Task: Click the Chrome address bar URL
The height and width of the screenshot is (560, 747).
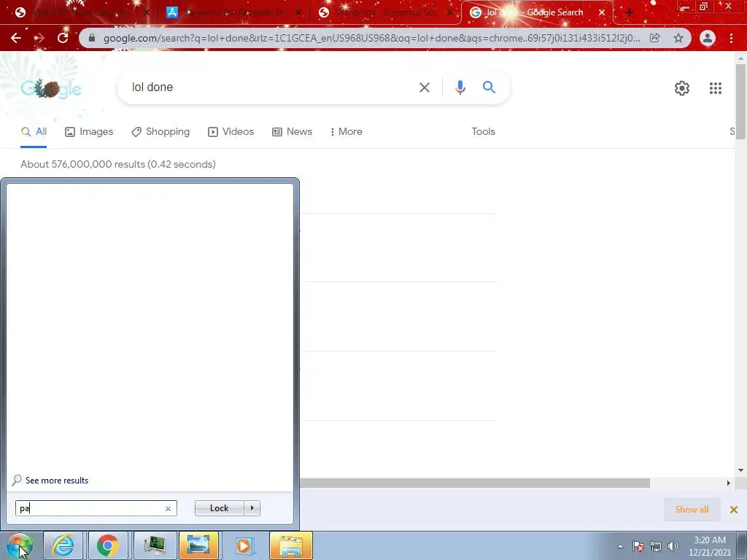Action: point(371,38)
